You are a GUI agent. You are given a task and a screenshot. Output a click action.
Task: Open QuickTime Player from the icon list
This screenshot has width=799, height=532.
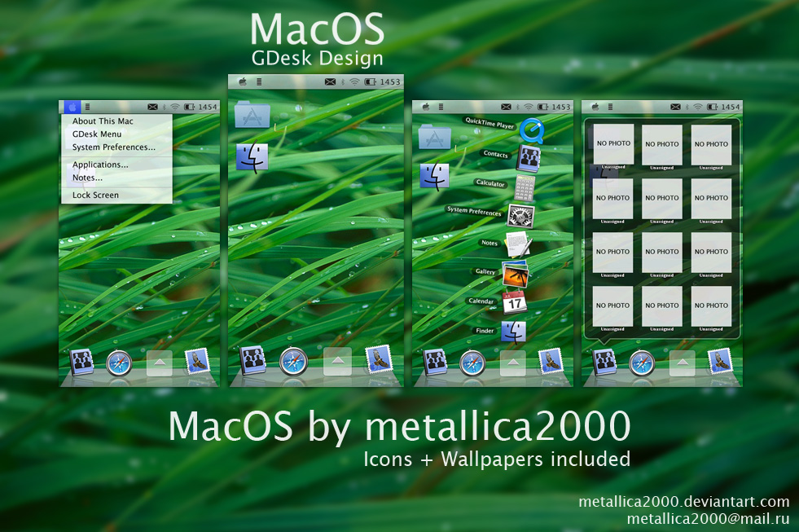click(x=530, y=131)
